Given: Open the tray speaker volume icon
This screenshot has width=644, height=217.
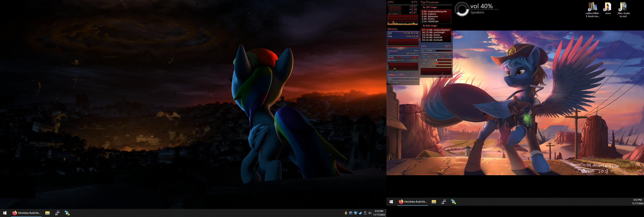Looking at the screenshot, I should coord(370,213).
